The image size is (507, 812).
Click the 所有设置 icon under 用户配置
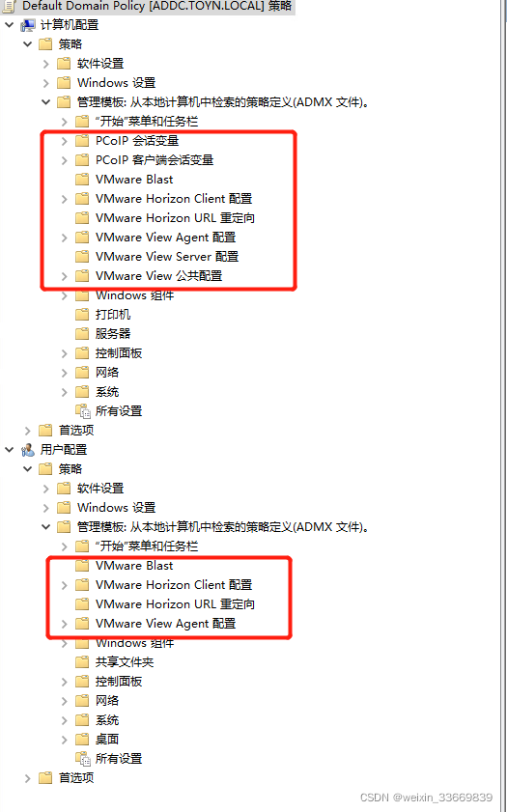click(x=82, y=759)
